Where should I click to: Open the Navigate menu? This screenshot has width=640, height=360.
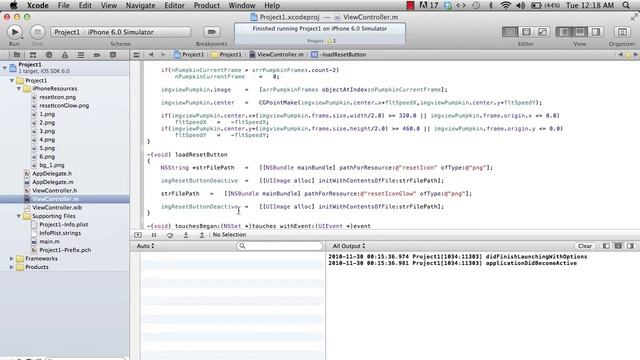[140, 5]
